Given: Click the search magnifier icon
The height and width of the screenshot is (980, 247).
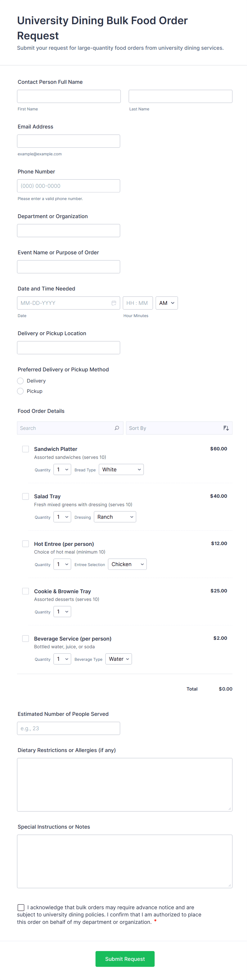Looking at the screenshot, I should click(x=117, y=428).
